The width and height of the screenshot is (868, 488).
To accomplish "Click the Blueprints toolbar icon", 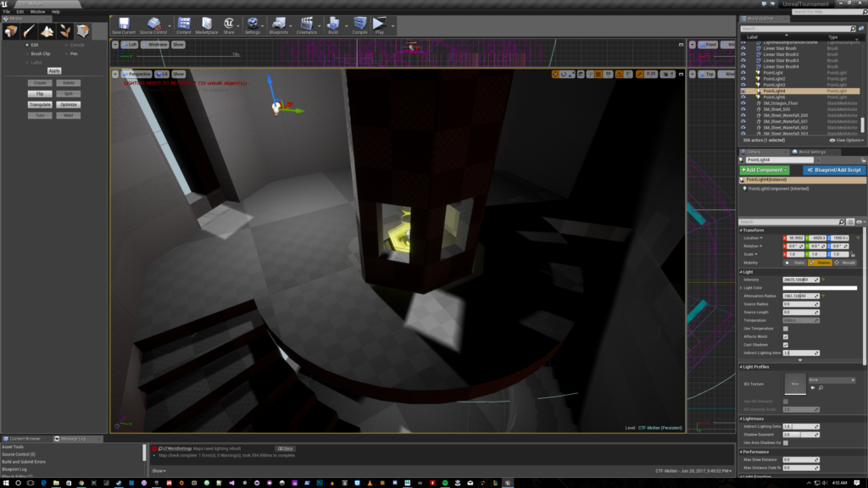I will 278,25.
